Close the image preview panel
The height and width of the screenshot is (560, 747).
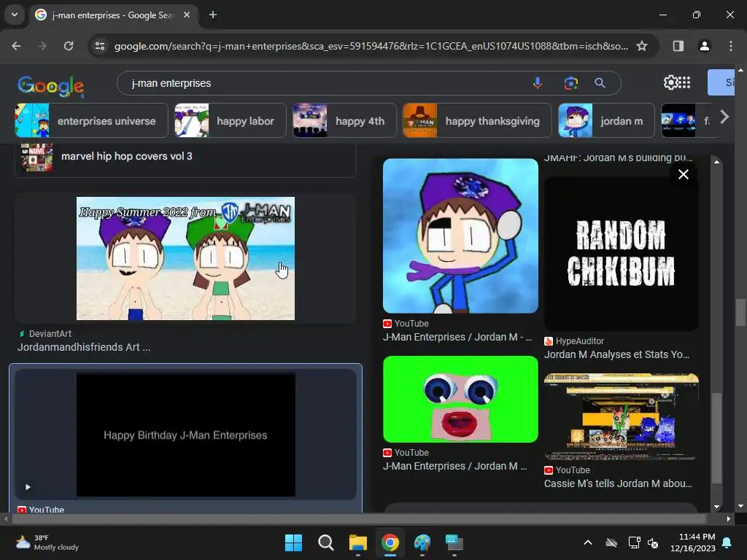coord(683,174)
